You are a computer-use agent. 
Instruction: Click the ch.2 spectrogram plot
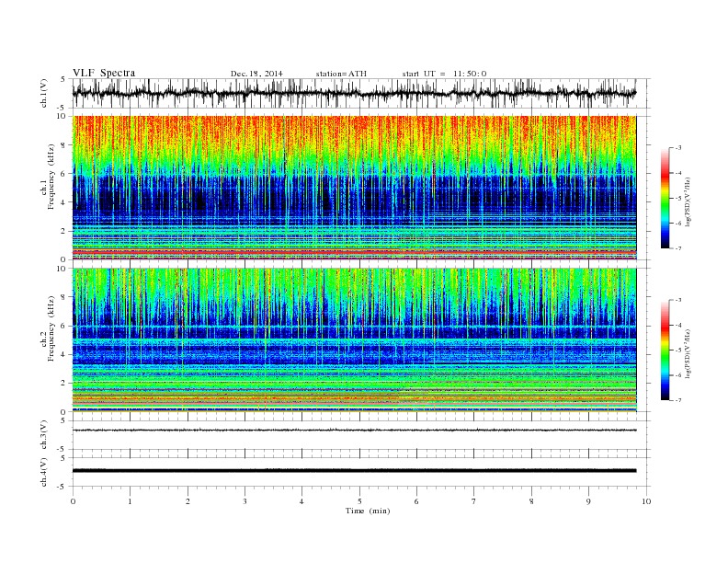(354, 340)
